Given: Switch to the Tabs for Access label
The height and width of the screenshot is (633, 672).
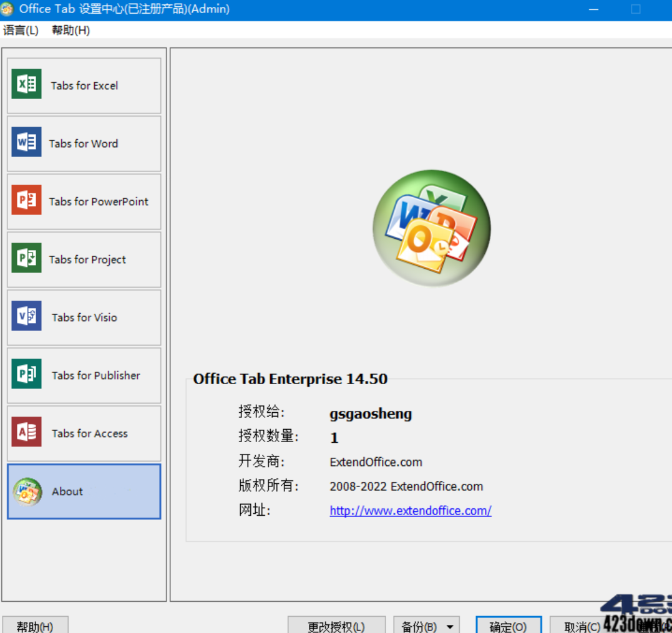Looking at the screenshot, I should [x=90, y=433].
